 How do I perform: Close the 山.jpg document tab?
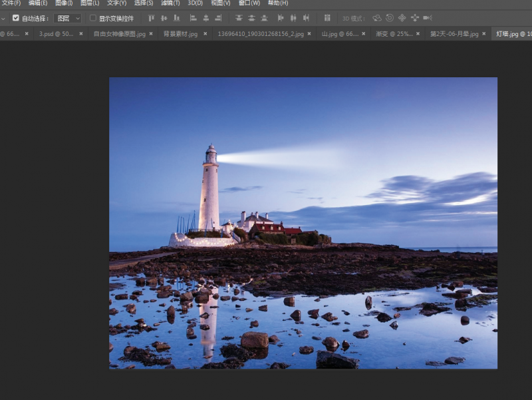coord(362,33)
